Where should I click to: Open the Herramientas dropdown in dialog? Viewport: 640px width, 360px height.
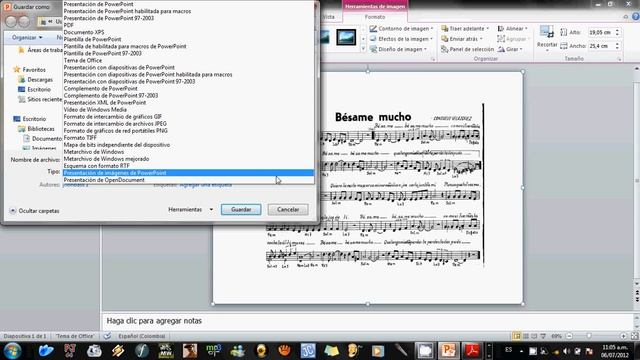tap(191, 209)
